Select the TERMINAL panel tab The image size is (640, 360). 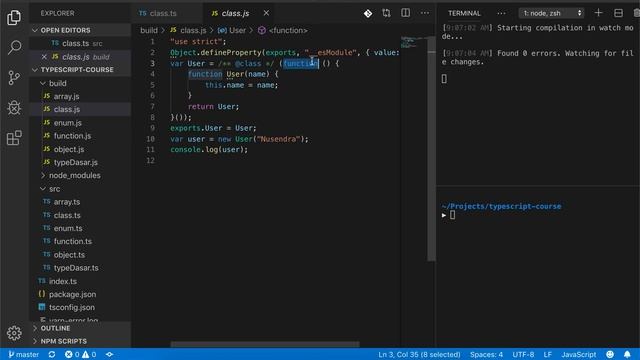[464, 13]
